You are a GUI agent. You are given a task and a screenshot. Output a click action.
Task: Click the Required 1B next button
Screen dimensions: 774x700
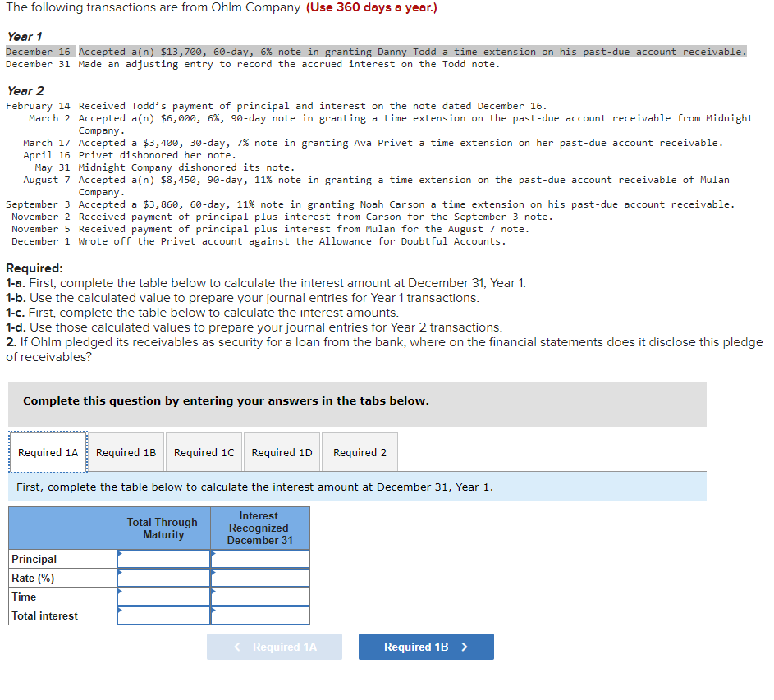tap(426, 647)
